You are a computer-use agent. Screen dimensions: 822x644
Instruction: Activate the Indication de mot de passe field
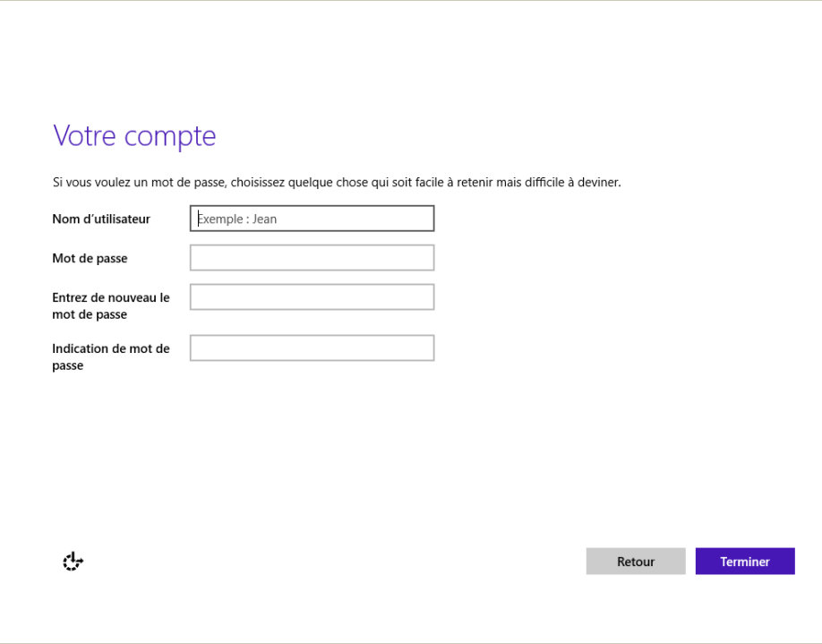(312, 348)
